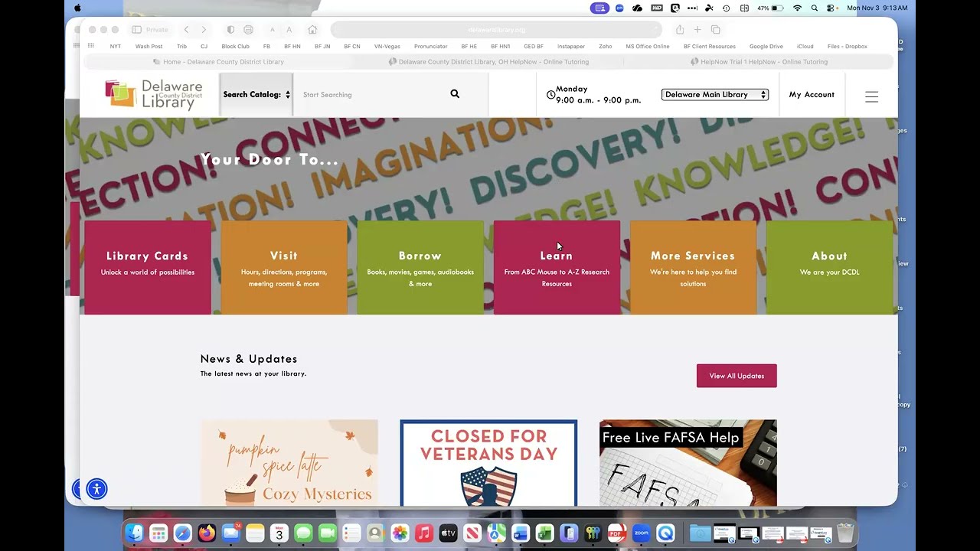
Task: Click the clock icon beside Monday hours
Action: coord(550,95)
